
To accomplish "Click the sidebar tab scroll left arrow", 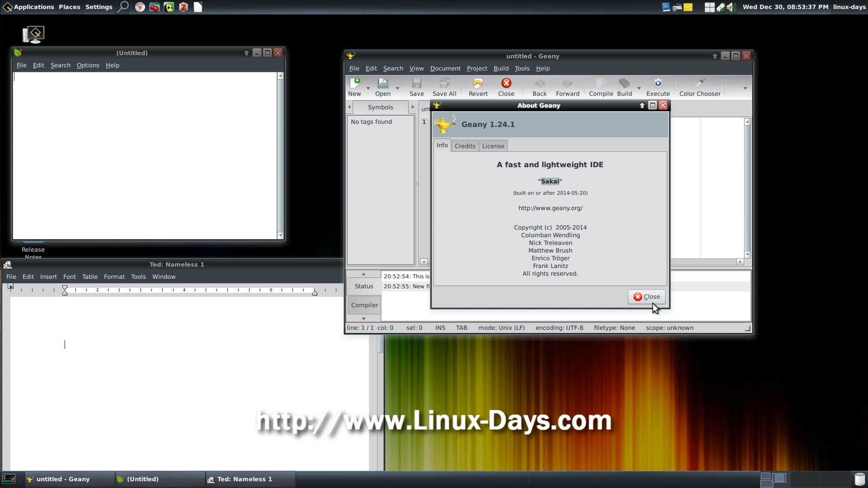I will pyautogui.click(x=349, y=107).
